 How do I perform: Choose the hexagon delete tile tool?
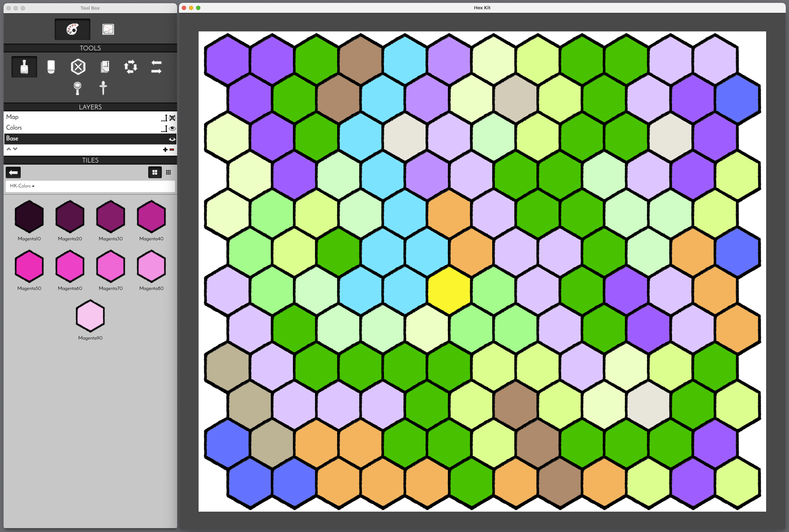(x=78, y=67)
